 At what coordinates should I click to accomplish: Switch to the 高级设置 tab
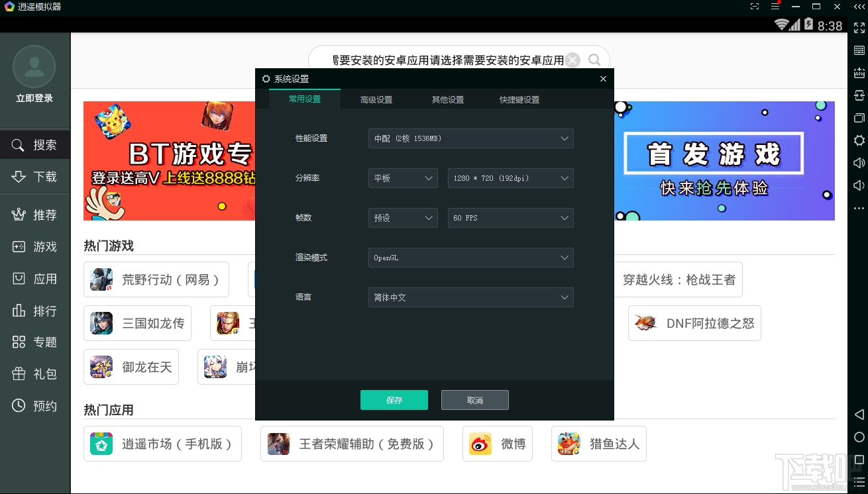(376, 99)
